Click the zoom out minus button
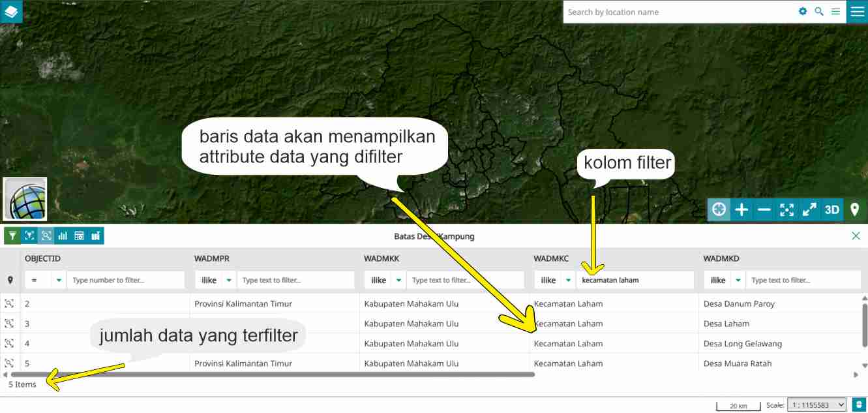868x413 pixels. click(x=764, y=209)
